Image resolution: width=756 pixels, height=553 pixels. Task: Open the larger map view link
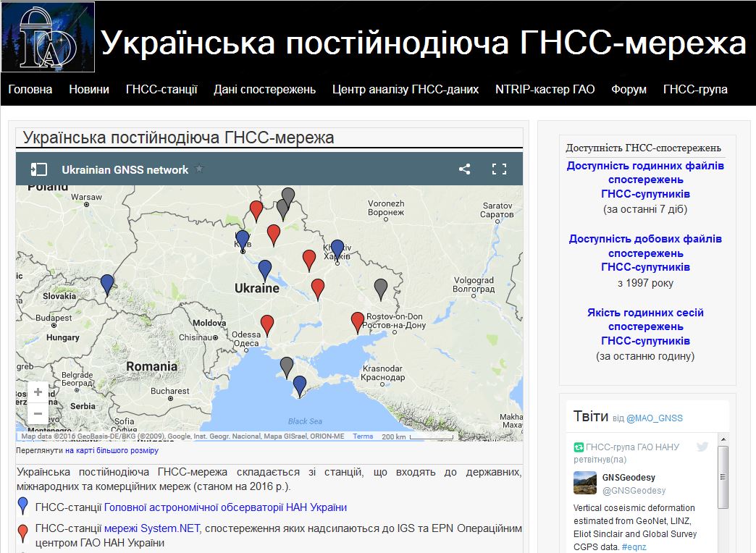(x=112, y=450)
